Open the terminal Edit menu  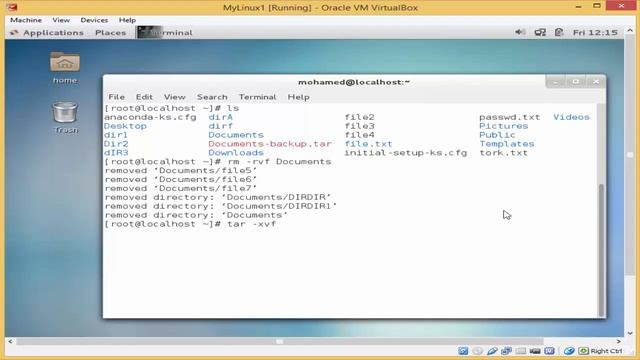[144, 97]
